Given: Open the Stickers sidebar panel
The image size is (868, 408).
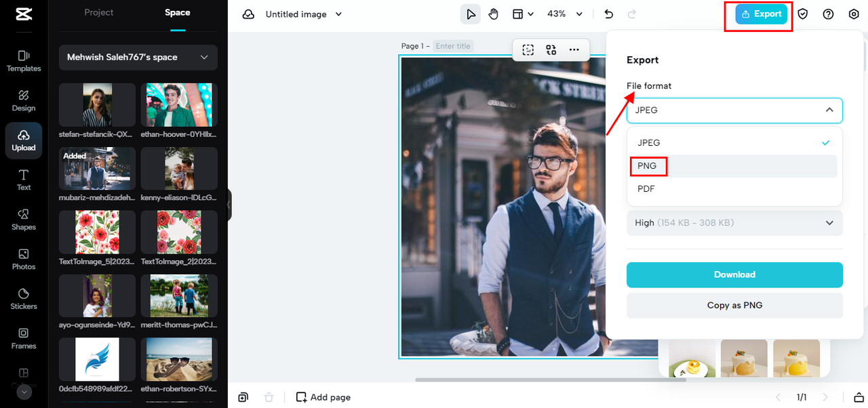Looking at the screenshot, I should 24,299.
